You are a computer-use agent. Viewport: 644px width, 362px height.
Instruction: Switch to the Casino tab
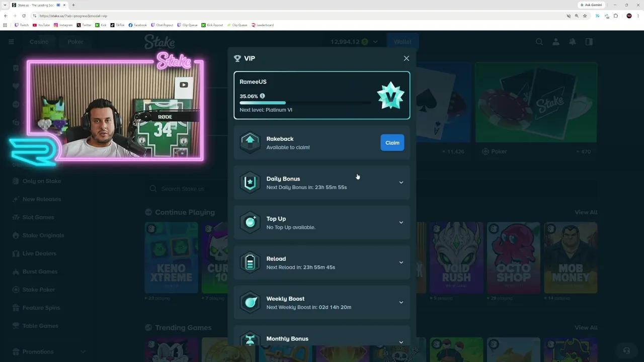point(39,42)
